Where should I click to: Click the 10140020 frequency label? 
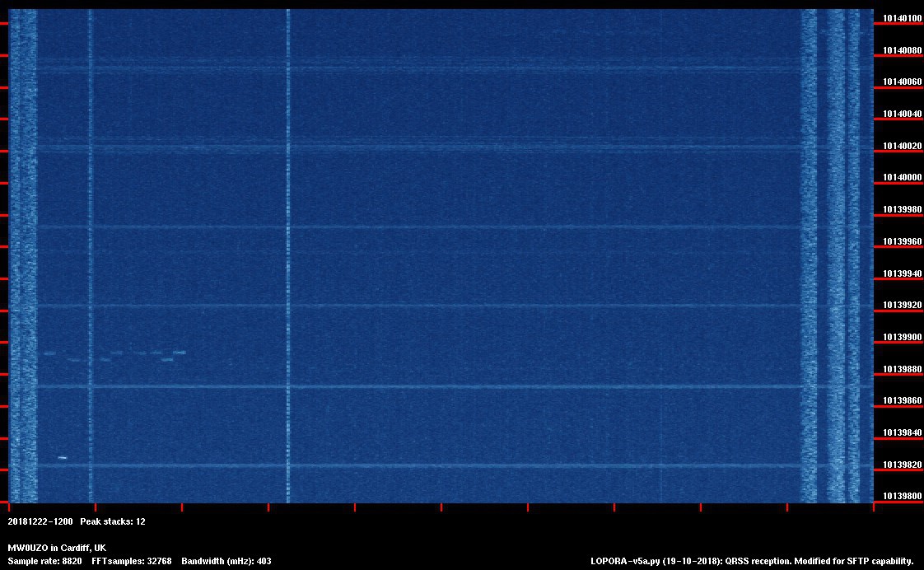point(902,146)
